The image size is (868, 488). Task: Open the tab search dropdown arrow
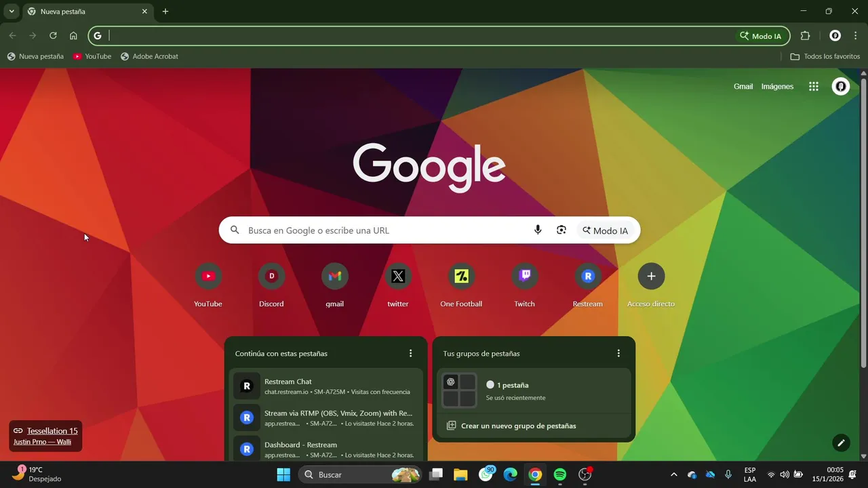point(12,12)
